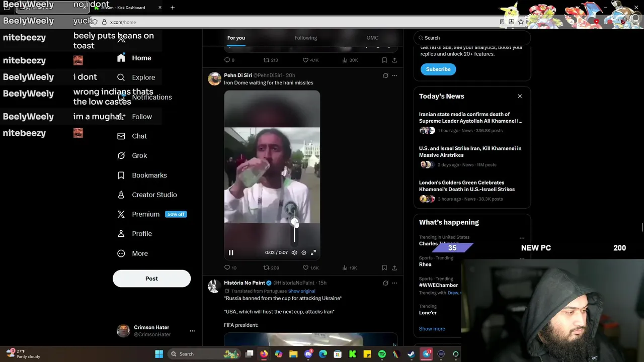Bookmark Pehn Di Siri's post
The height and width of the screenshot is (362, 644).
point(384,267)
